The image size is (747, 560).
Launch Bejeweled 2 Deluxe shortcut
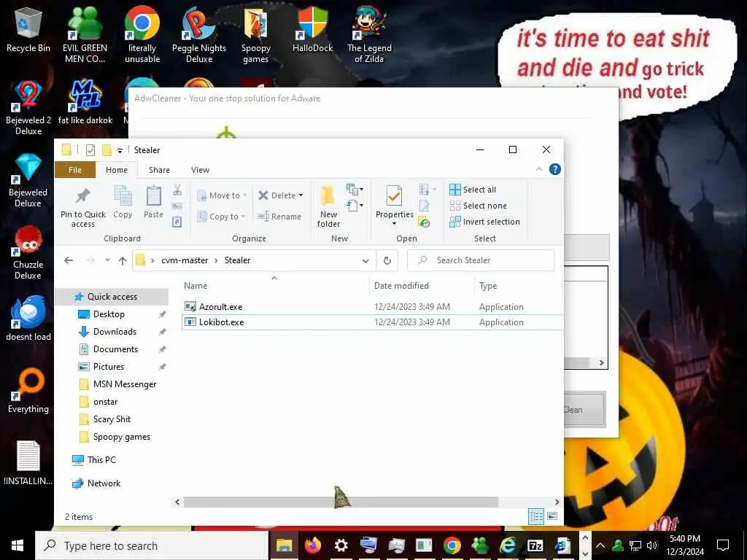pyautogui.click(x=28, y=108)
